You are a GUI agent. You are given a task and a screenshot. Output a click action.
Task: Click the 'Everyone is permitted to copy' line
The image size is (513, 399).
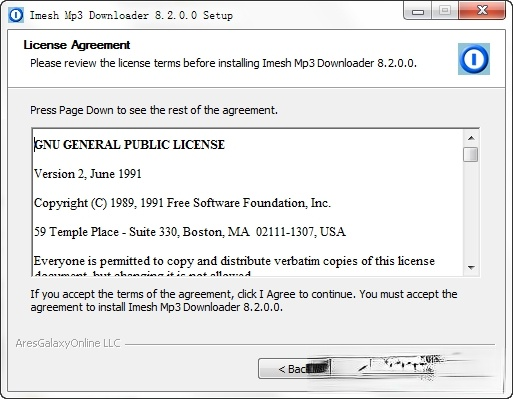[234, 261]
